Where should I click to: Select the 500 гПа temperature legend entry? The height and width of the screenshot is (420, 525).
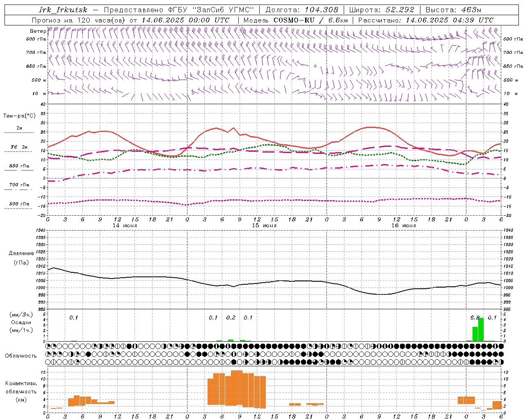point(19,204)
